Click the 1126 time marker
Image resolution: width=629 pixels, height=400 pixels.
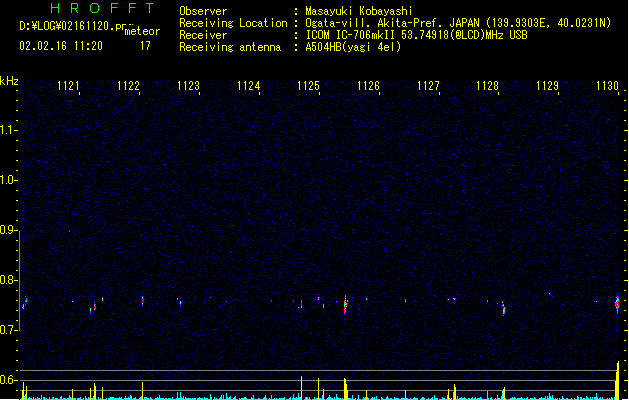pyautogui.click(x=368, y=86)
